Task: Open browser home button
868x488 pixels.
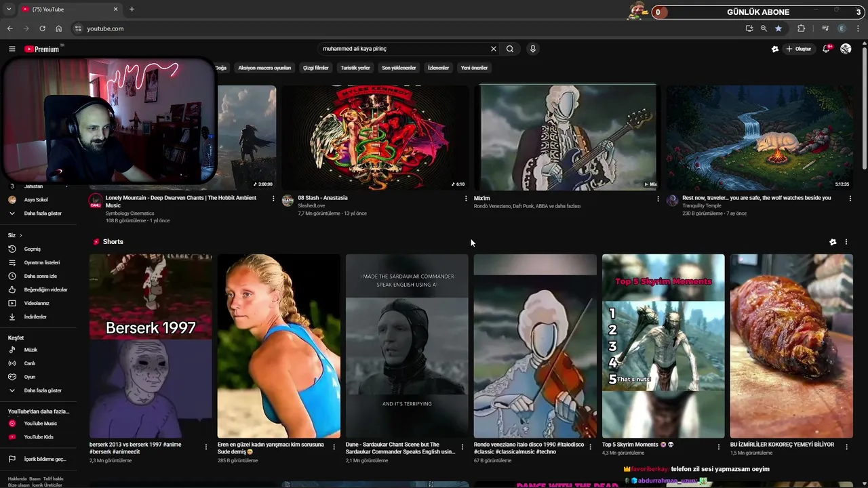Action: pyautogui.click(x=58, y=28)
